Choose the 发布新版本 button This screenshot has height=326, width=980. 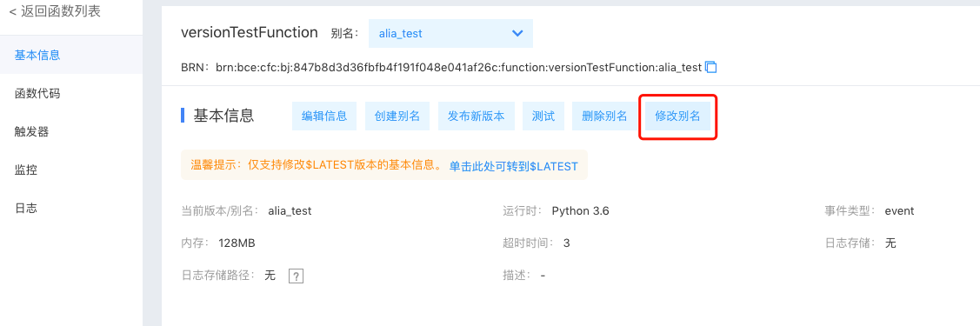coord(477,116)
